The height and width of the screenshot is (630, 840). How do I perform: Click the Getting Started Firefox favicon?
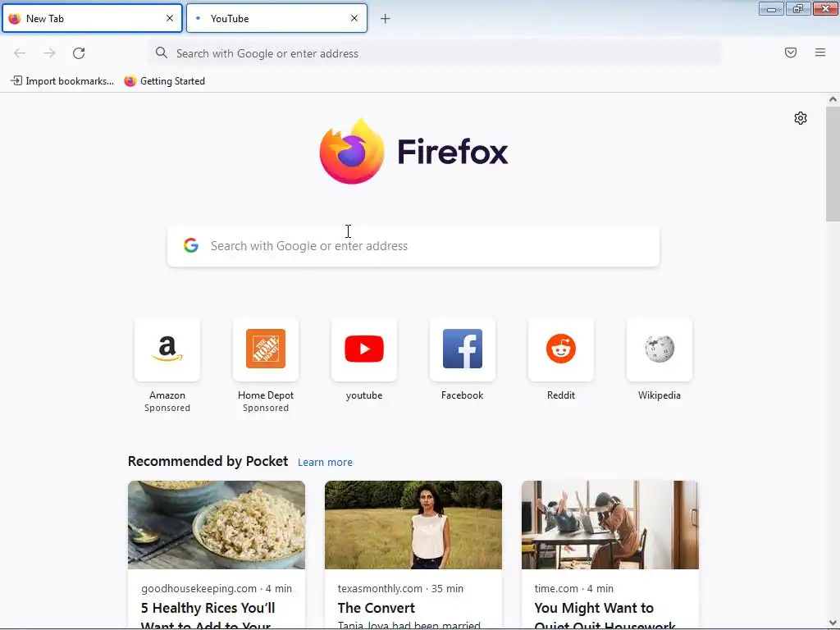point(130,81)
